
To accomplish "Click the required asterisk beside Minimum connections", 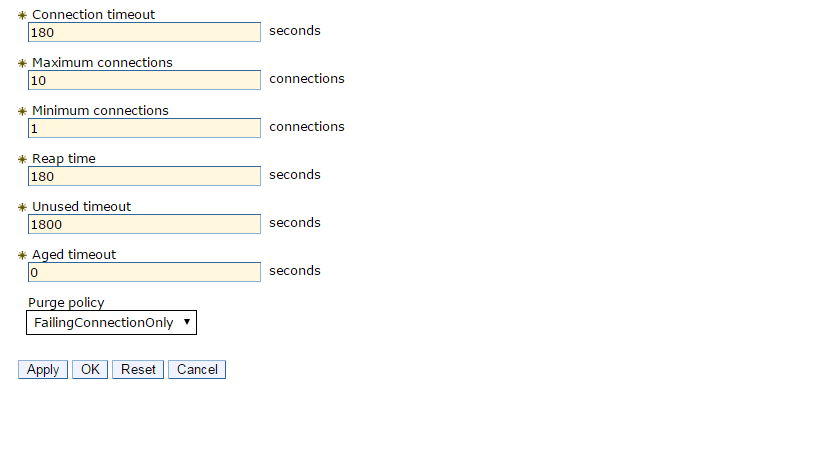I will click(x=22, y=112).
